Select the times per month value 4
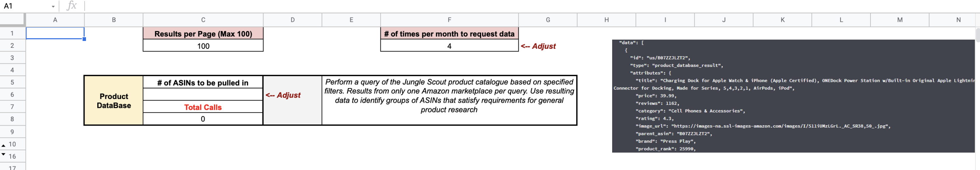The height and width of the screenshot is (170, 980). click(x=449, y=46)
